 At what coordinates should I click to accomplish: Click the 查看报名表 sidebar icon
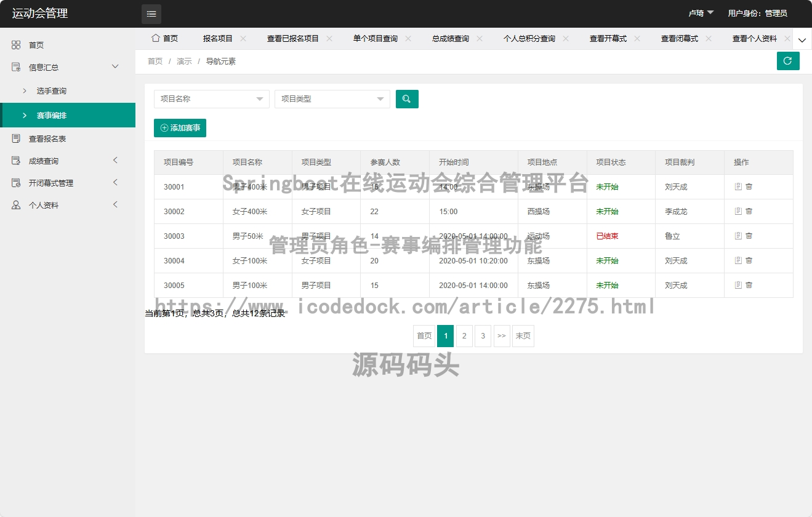16,138
